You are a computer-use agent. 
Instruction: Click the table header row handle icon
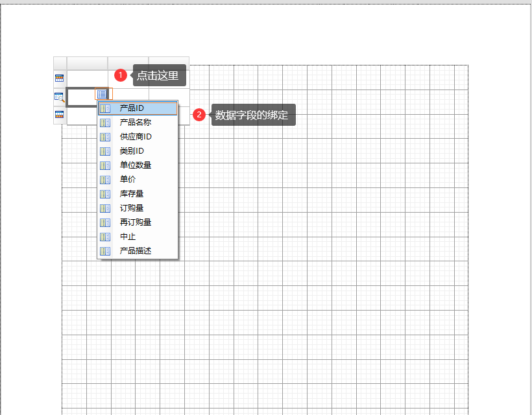tap(60, 78)
